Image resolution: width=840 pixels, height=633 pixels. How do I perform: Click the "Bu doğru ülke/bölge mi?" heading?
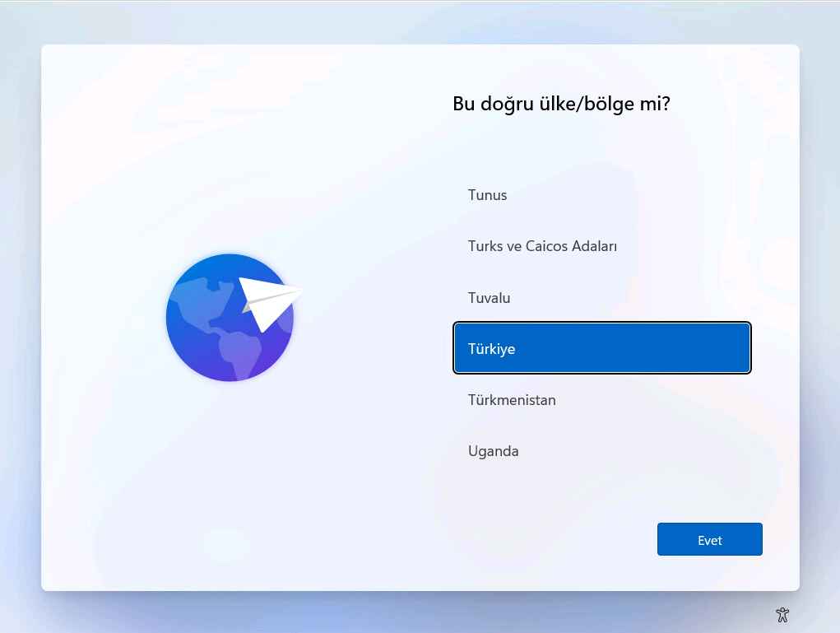[x=560, y=105]
